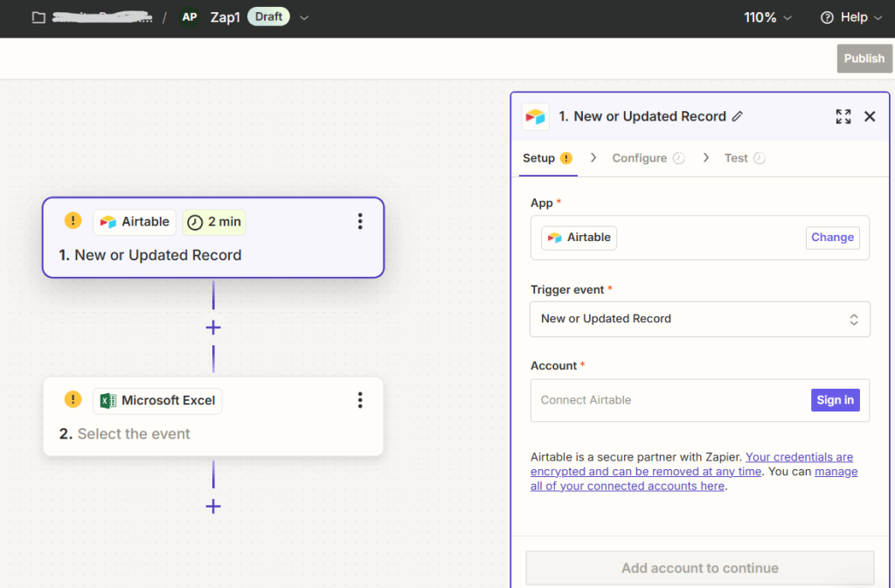
Task: Add a step after Microsoft Excel
Action: point(213,507)
